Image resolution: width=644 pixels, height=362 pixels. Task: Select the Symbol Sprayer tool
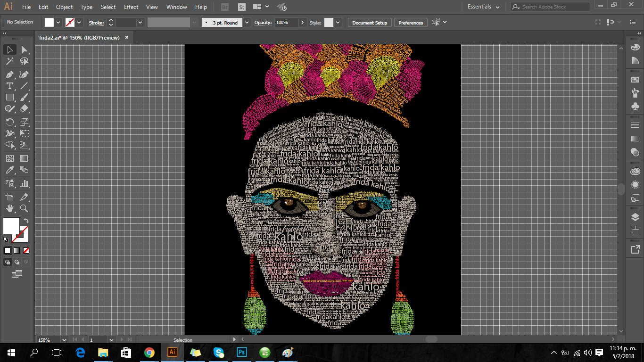click(9, 183)
